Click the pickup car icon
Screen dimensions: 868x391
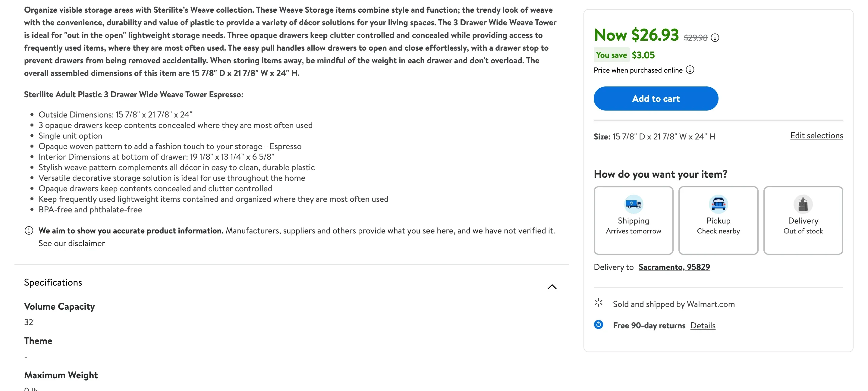[x=718, y=204]
